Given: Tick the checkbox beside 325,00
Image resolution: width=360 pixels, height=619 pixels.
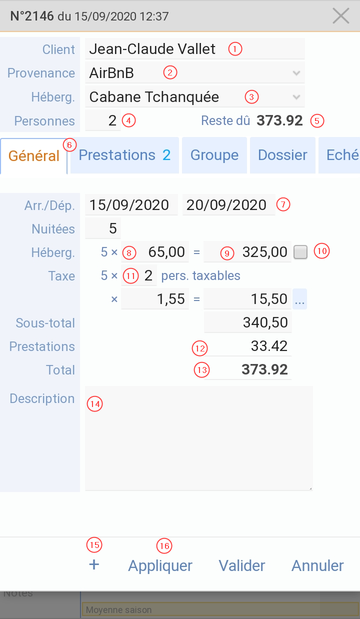Looking at the screenshot, I should pyautogui.click(x=301, y=252).
